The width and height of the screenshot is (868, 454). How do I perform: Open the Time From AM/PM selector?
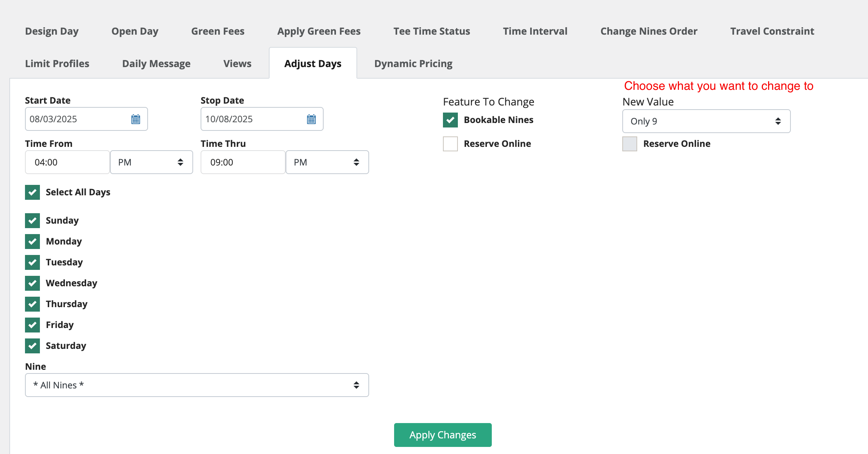[x=151, y=162]
